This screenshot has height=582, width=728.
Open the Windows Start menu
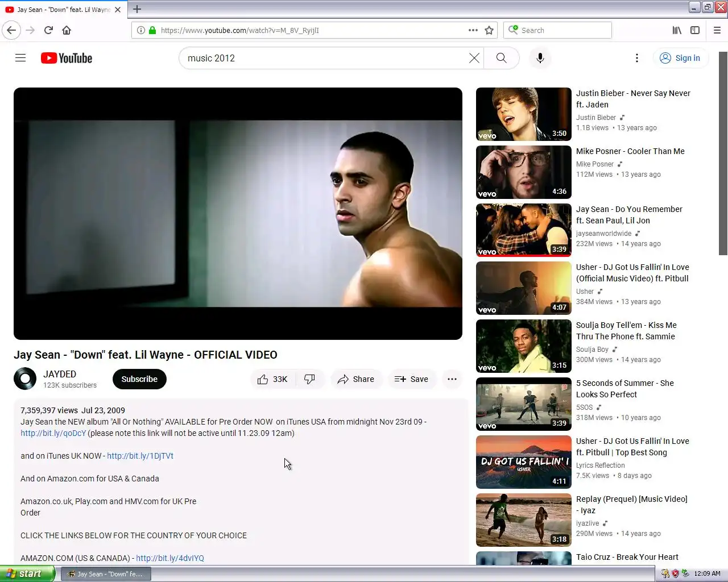point(27,573)
